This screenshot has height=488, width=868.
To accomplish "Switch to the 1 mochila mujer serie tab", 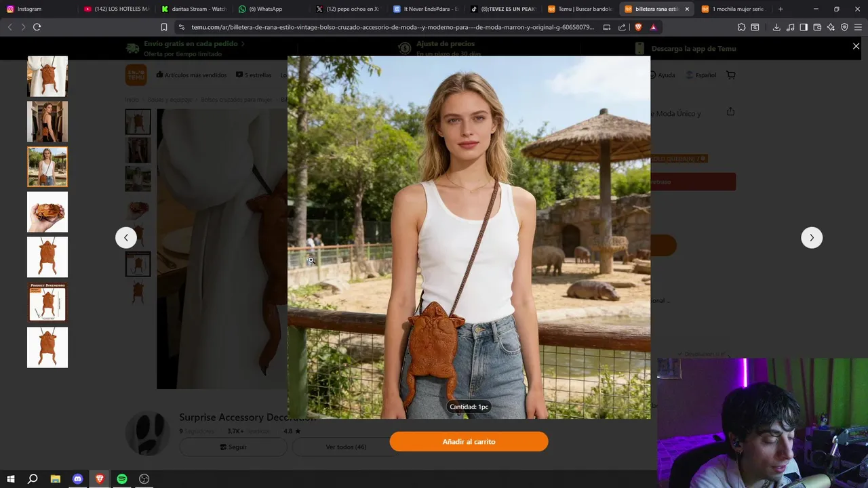I will [x=734, y=9].
